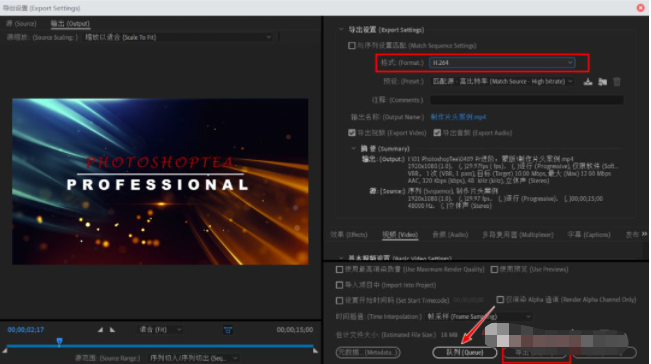Open the Fit zoom level dropdown
This screenshot has height=364, width=651.
[x=160, y=330]
